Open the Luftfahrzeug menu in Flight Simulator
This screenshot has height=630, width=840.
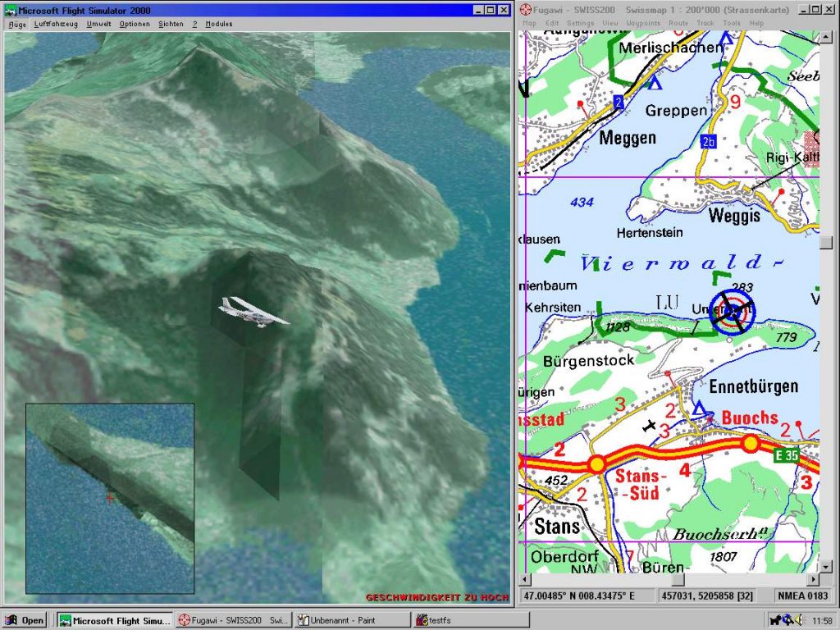pos(56,24)
